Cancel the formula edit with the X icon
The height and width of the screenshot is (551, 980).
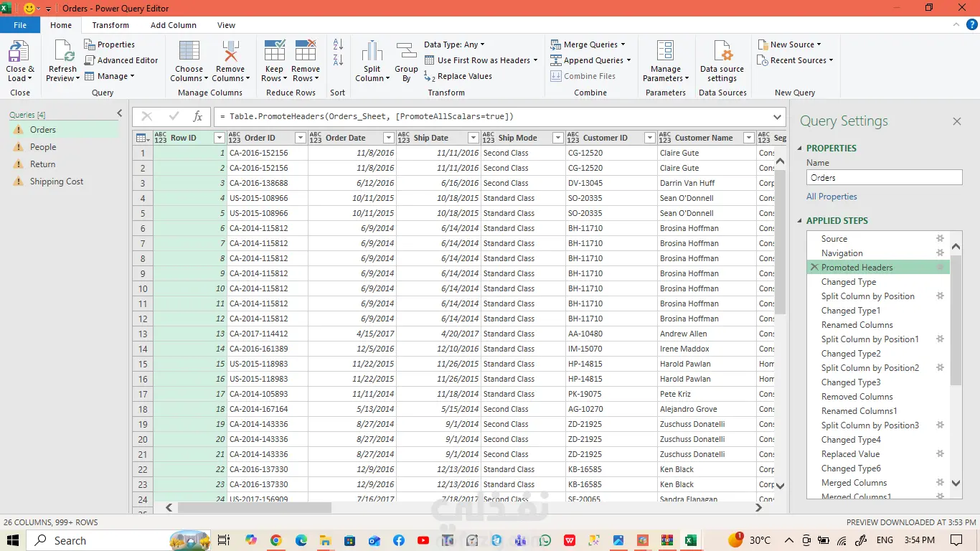[x=147, y=116]
